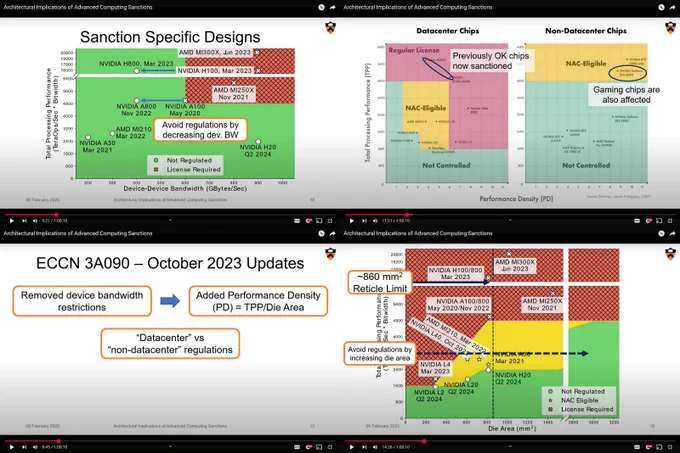Screen dimensions: 680x453
Task: Seek along the ECCN 3A090 progress bar
Action: 170,441
